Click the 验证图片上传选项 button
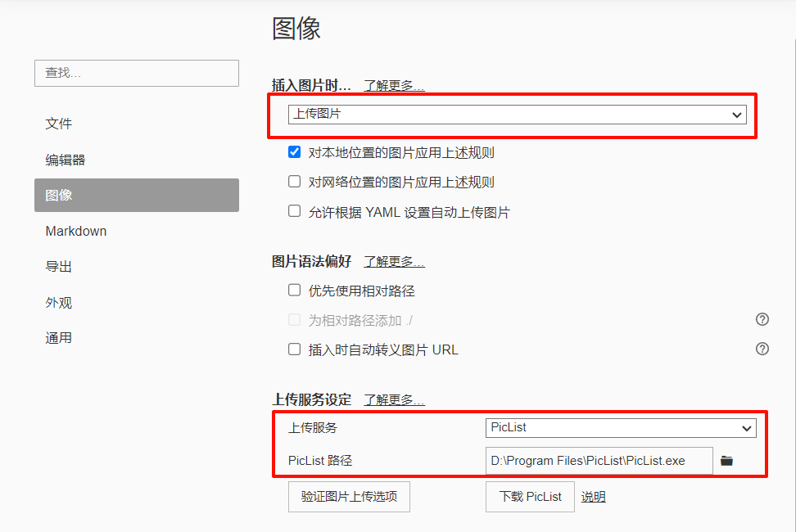This screenshot has height=532, width=796. [349, 497]
